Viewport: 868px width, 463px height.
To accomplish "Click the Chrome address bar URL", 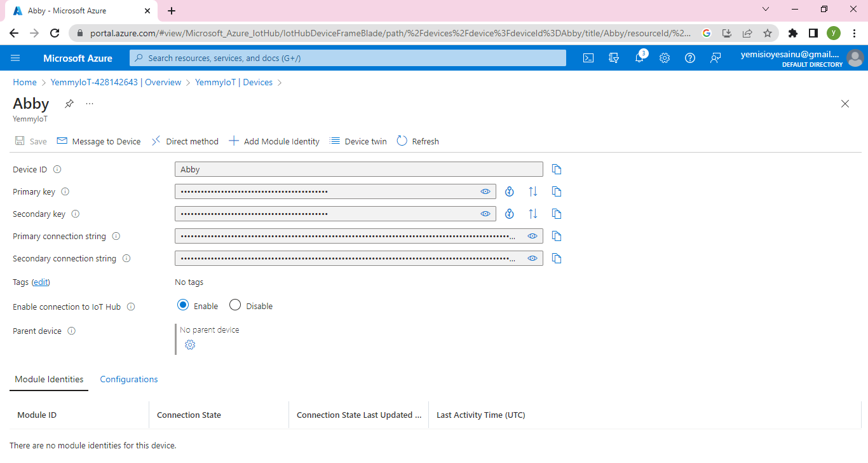I will tap(390, 33).
